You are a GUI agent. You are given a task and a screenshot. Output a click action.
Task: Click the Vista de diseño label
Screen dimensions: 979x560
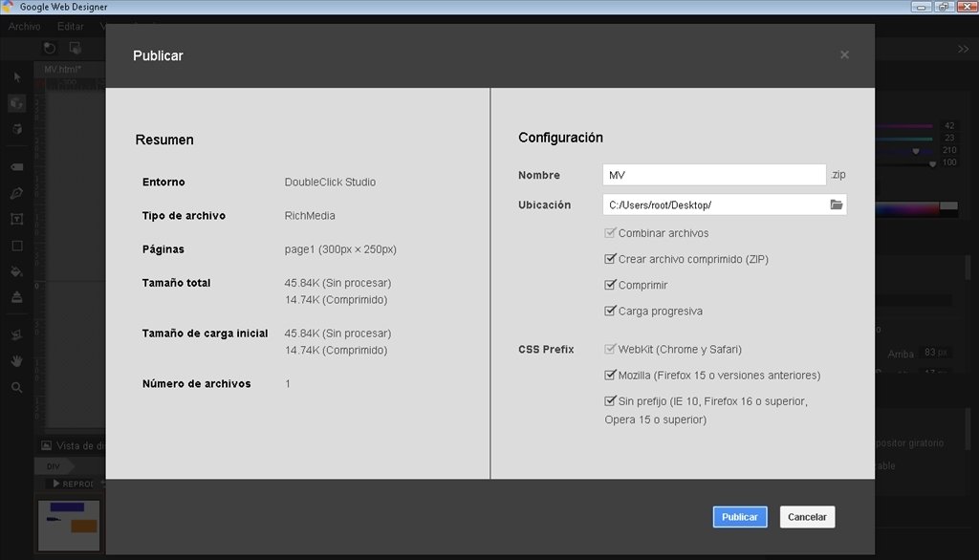pyautogui.click(x=80, y=445)
